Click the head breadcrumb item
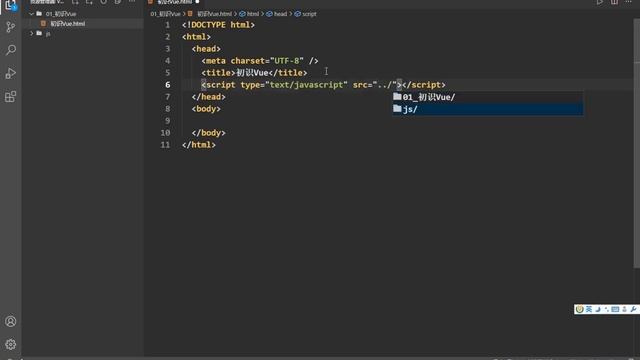640x360 pixels. (x=277, y=14)
